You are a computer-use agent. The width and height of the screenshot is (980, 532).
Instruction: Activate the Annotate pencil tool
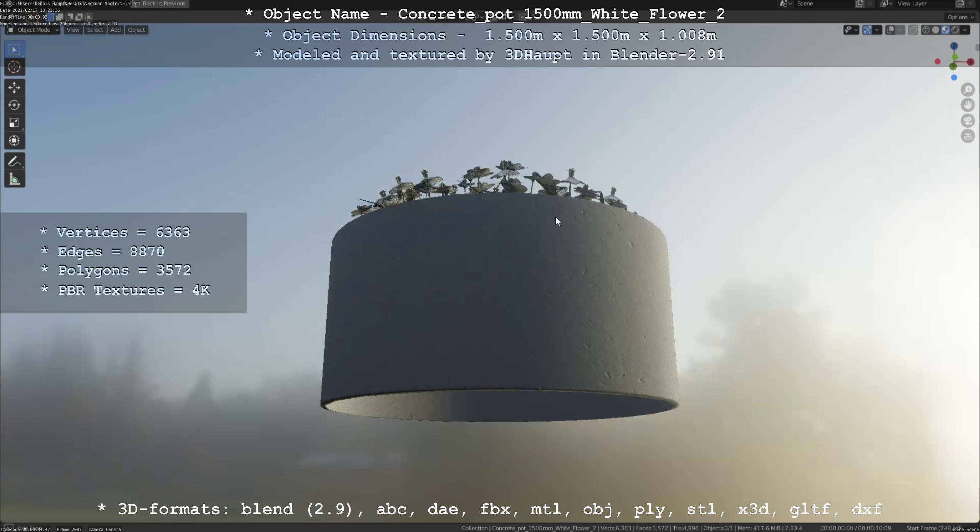point(15,161)
